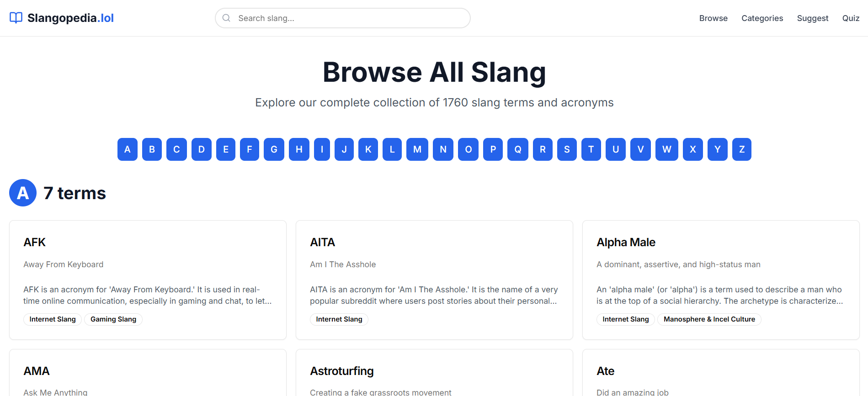Click the '7 terms' heading
868x396 pixels.
[75, 193]
